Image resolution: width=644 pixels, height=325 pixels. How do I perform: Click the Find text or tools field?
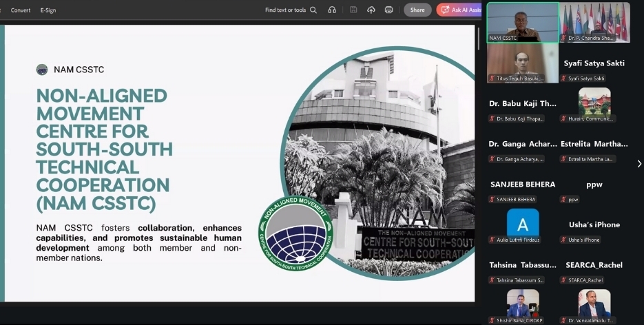[285, 10]
